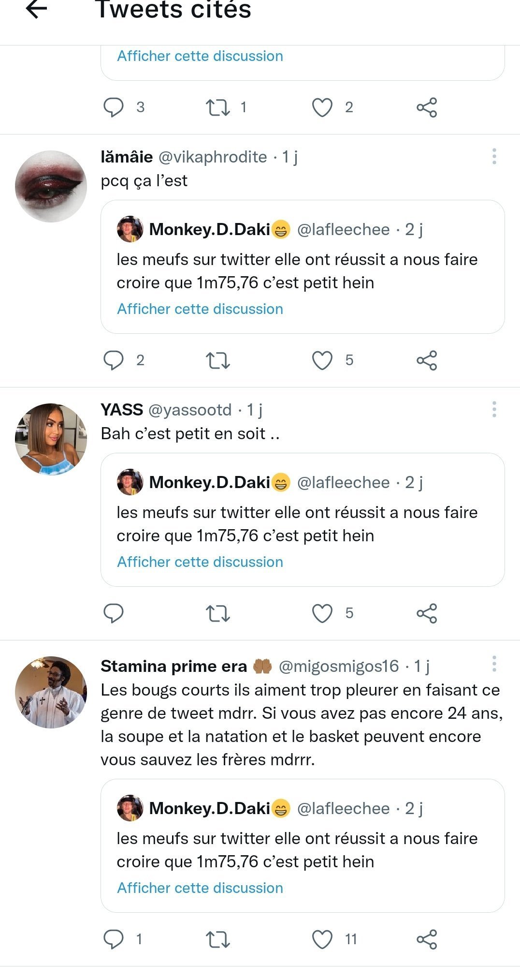The height and width of the screenshot is (980, 520).
Task: Open YASS profile picture
Action: tap(51, 439)
